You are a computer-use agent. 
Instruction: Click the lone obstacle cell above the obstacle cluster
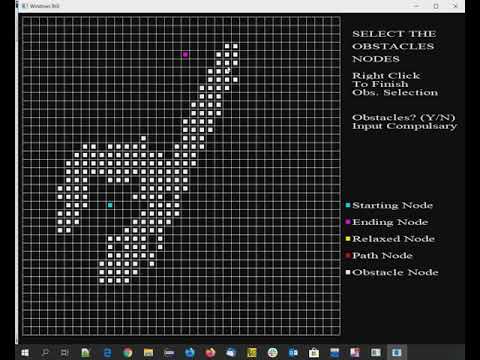pos(143,138)
